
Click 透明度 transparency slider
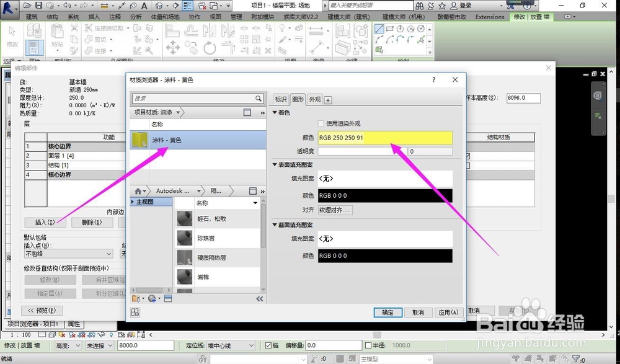tap(362, 151)
